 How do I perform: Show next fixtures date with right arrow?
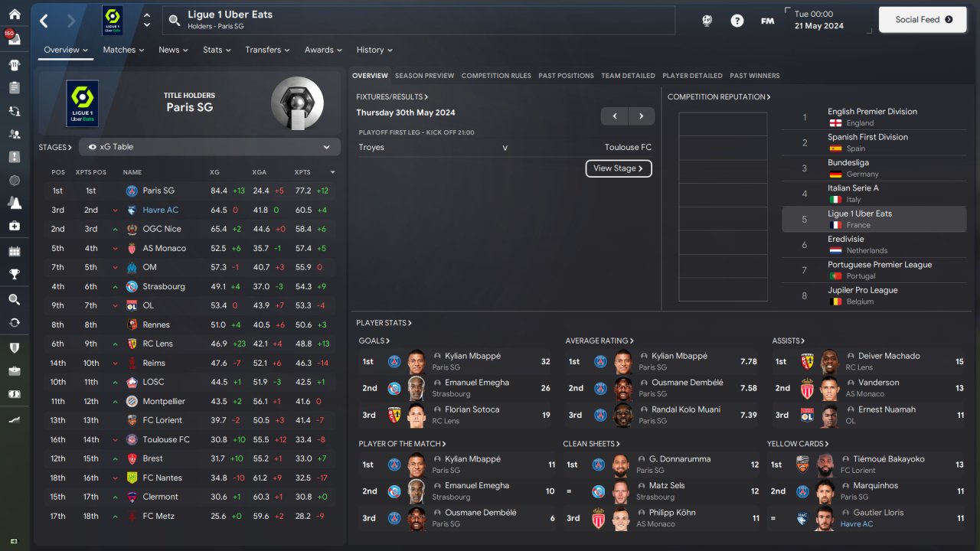point(642,116)
